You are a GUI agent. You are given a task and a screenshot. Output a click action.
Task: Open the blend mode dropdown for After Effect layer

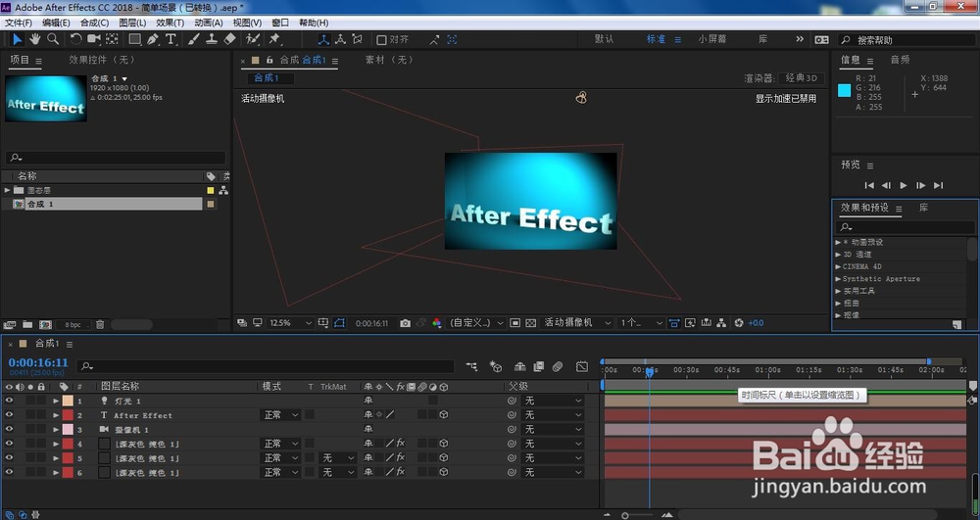[280, 415]
